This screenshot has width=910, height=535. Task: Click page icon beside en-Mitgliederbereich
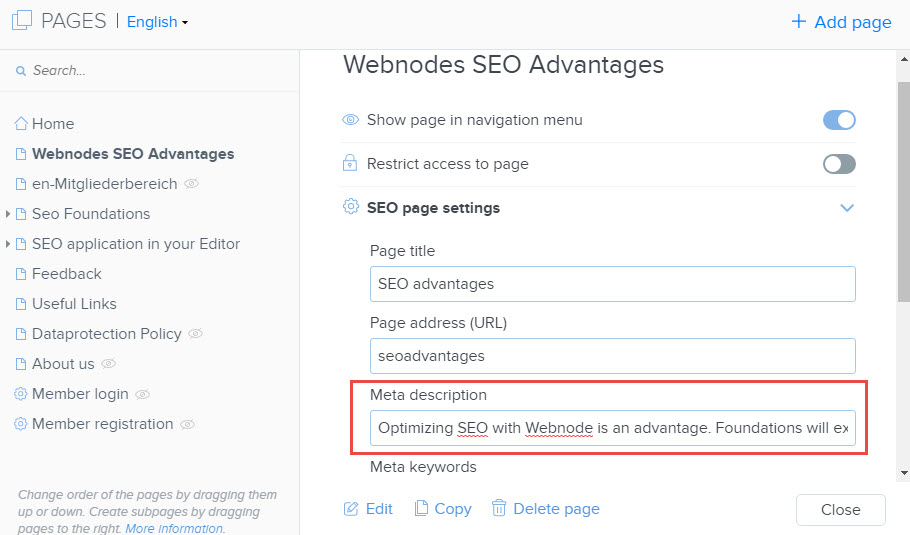point(21,184)
